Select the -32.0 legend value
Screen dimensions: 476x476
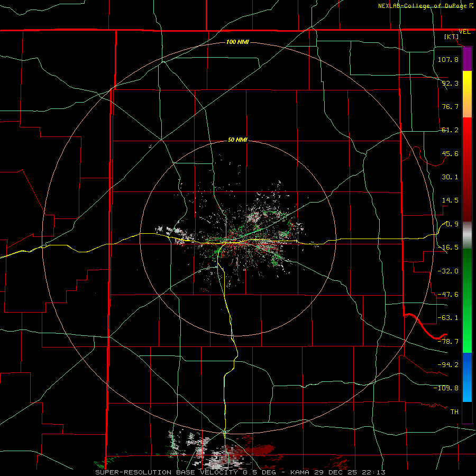point(448,271)
